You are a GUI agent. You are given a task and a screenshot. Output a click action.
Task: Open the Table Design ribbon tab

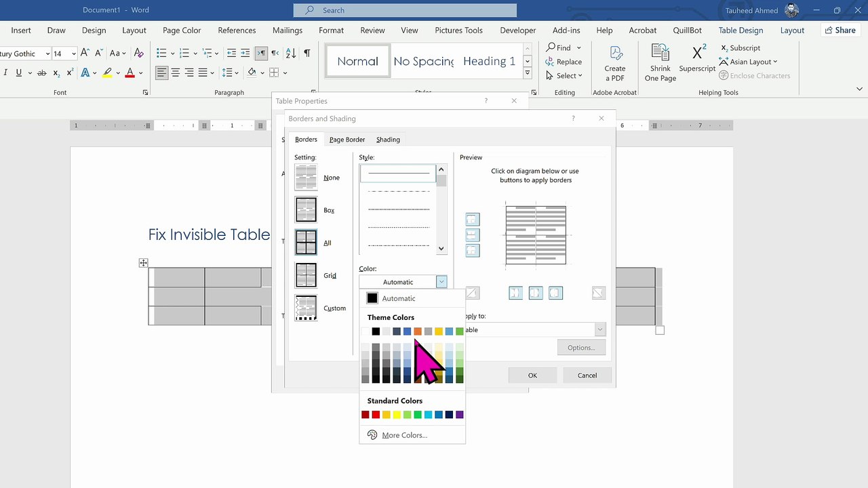coord(741,30)
